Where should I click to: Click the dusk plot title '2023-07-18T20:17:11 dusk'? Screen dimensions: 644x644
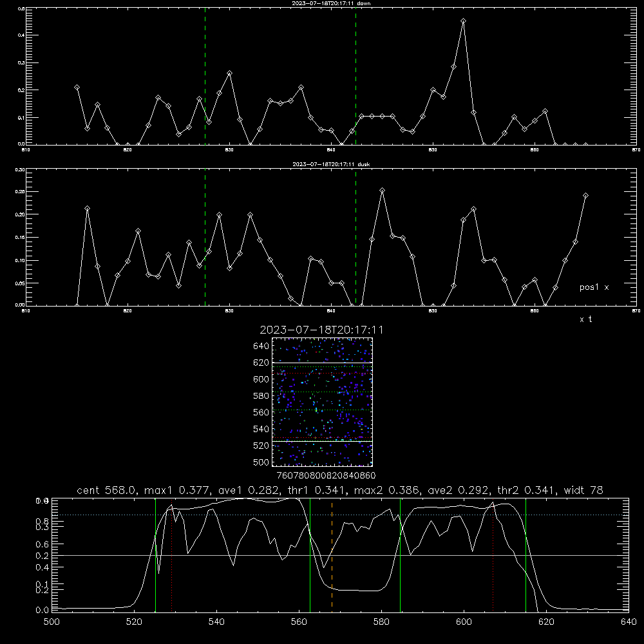click(x=331, y=164)
